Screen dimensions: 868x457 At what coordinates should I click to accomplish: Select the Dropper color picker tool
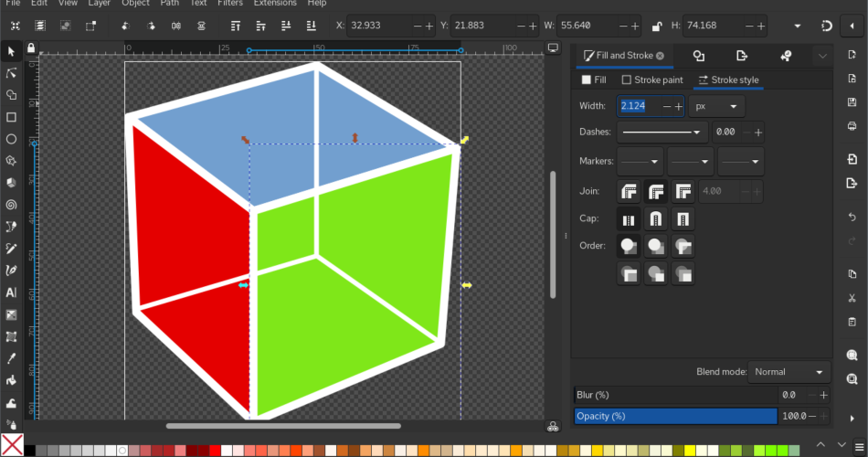(x=11, y=358)
